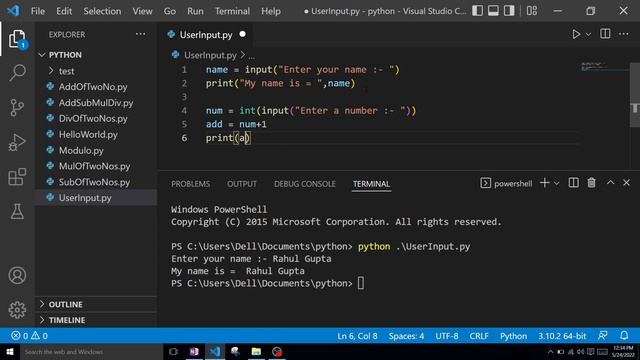Open editor More Actions ellipsis
The image size is (640, 360).
pos(624,34)
